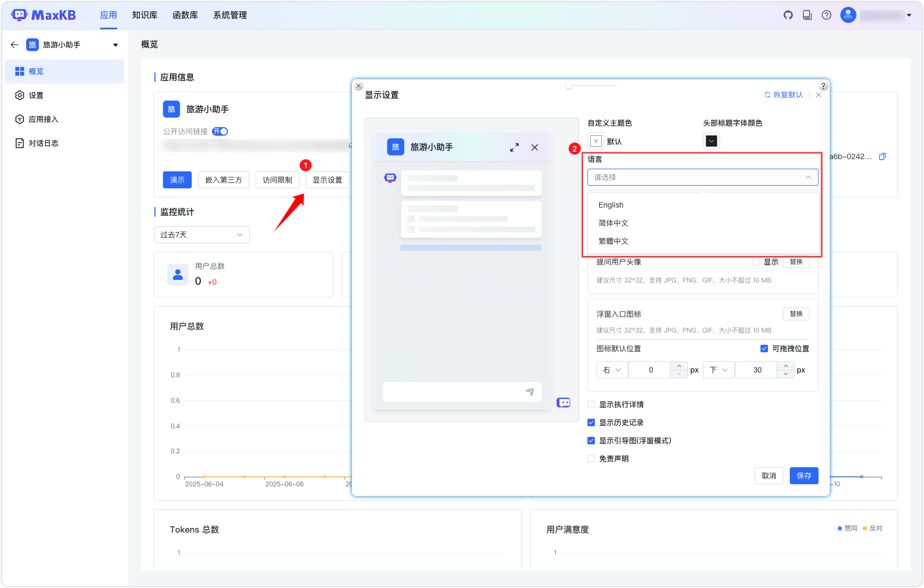Check the 免责声明 checkbox
The image size is (924, 588).
591,459
